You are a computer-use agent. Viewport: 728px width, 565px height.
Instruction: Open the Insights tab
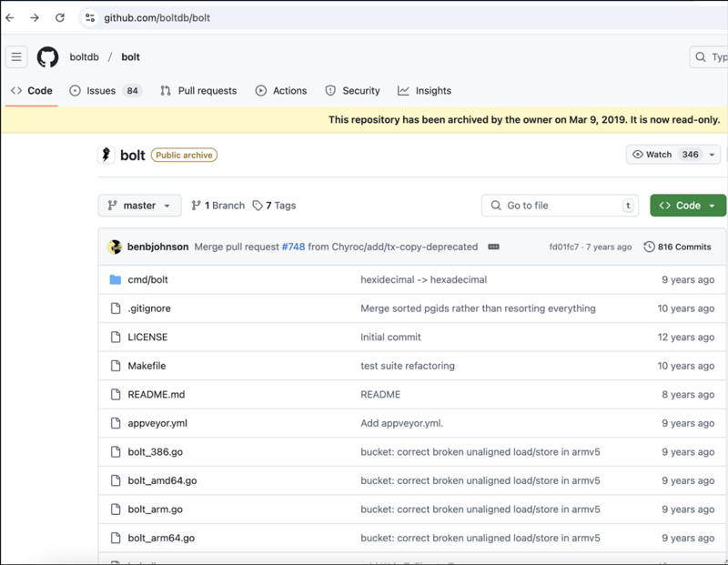[x=424, y=91]
